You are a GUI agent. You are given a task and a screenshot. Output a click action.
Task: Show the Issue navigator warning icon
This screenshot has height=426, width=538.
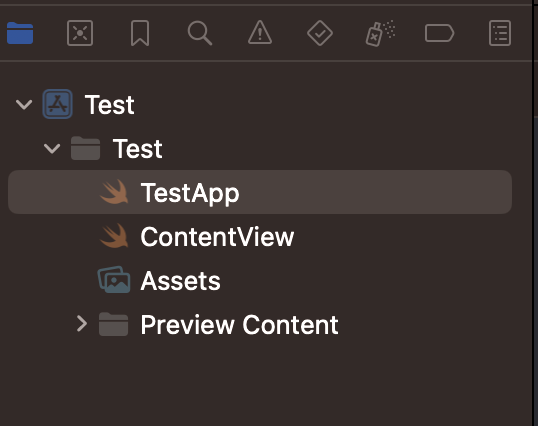pos(260,33)
